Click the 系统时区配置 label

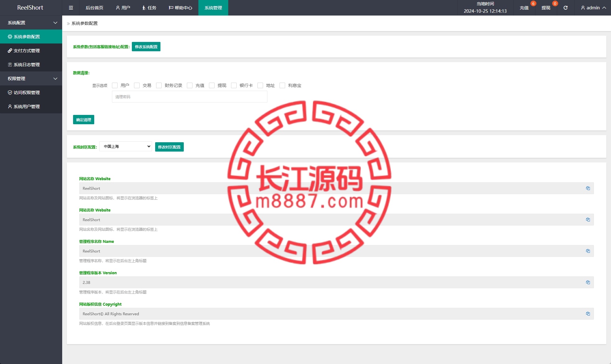[85, 147]
